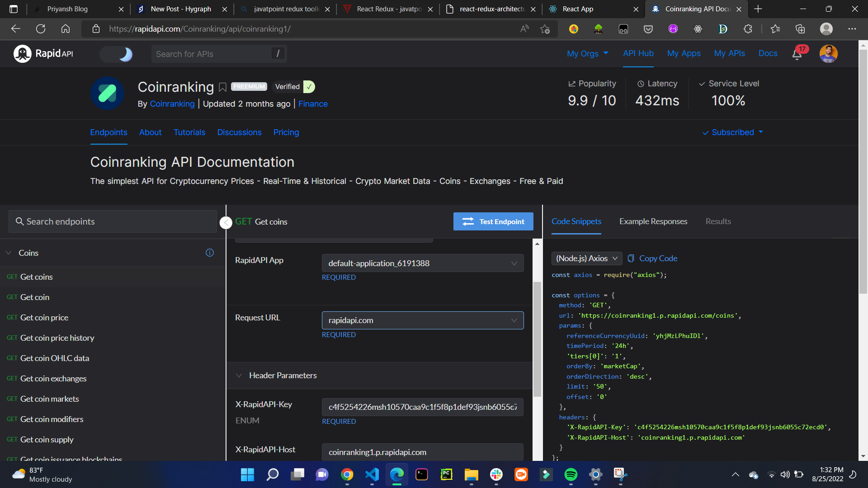Open the Pricing tab
The height and width of the screenshot is (488, 868).
click(x=286, y=132)
